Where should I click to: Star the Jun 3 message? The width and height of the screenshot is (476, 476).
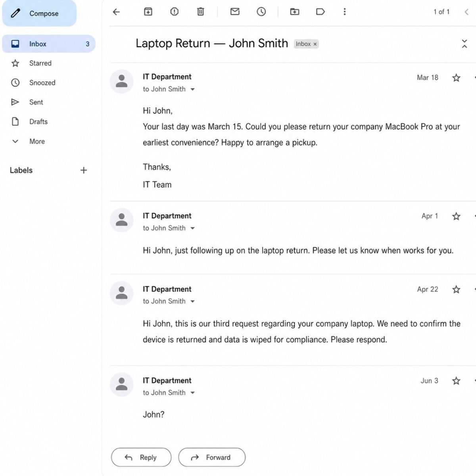[456, 381]
